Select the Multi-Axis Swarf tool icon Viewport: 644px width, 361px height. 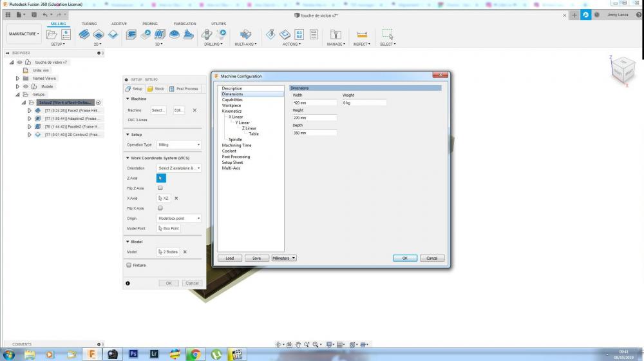coord(245,35)
